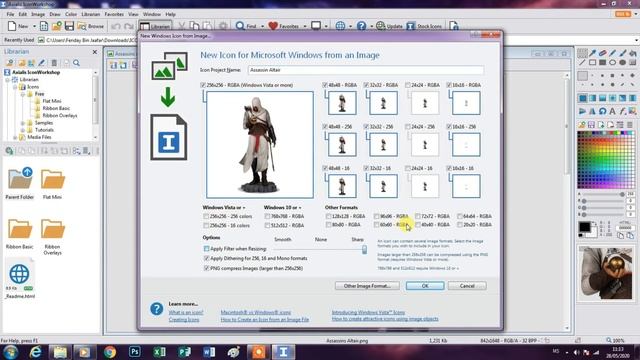Click the Save disk icon in toolbar
The height and width of the screenshot is (360, 640).
coord(69,26)
